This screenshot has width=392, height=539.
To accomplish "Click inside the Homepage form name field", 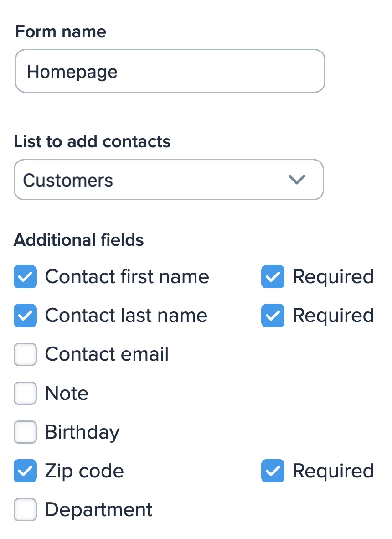I will [170, 71].
